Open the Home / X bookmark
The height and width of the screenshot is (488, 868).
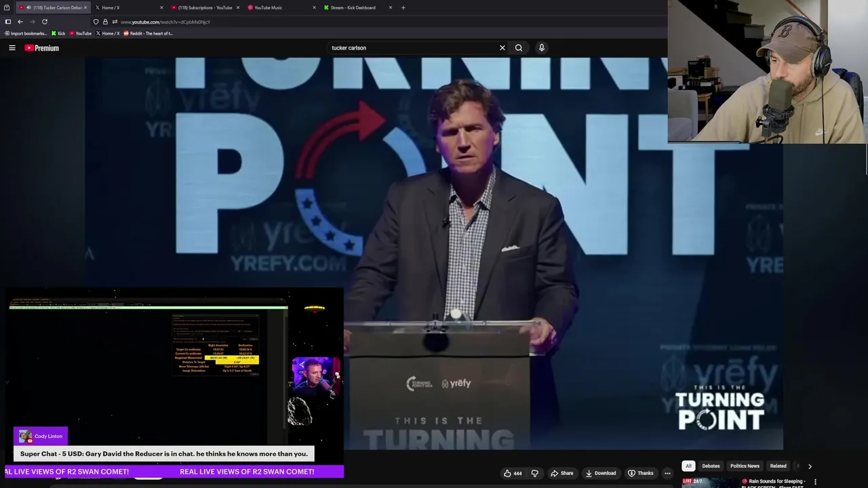coord(108,33)
